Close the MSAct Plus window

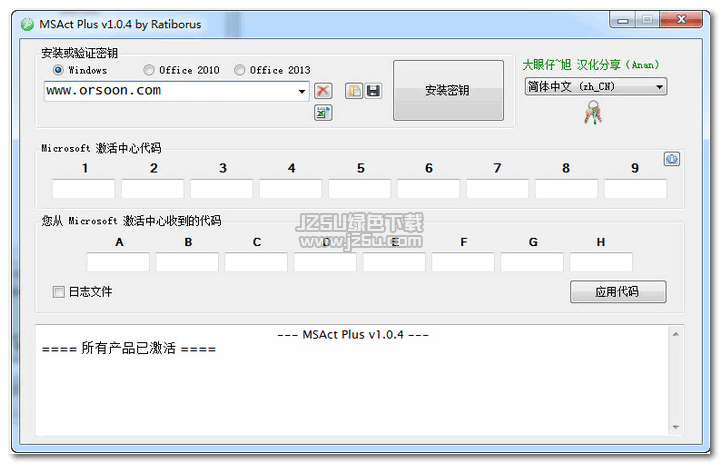[x=681, y=20]
